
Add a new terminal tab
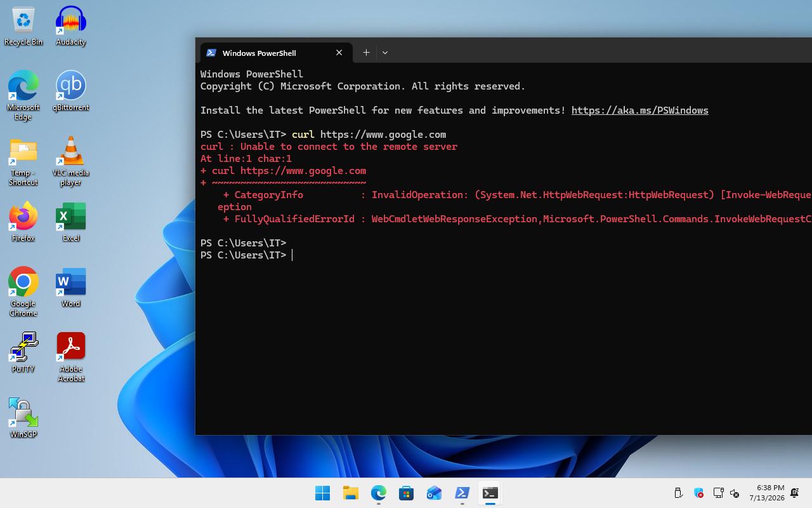pyautogui.click(x=366, y=53)
